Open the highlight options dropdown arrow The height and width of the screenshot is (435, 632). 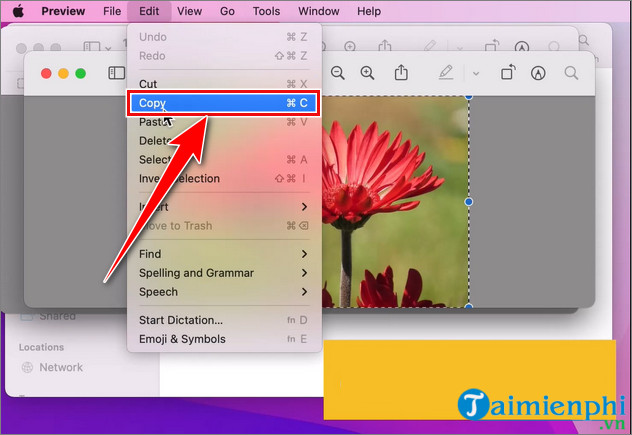tap(476, 74)
